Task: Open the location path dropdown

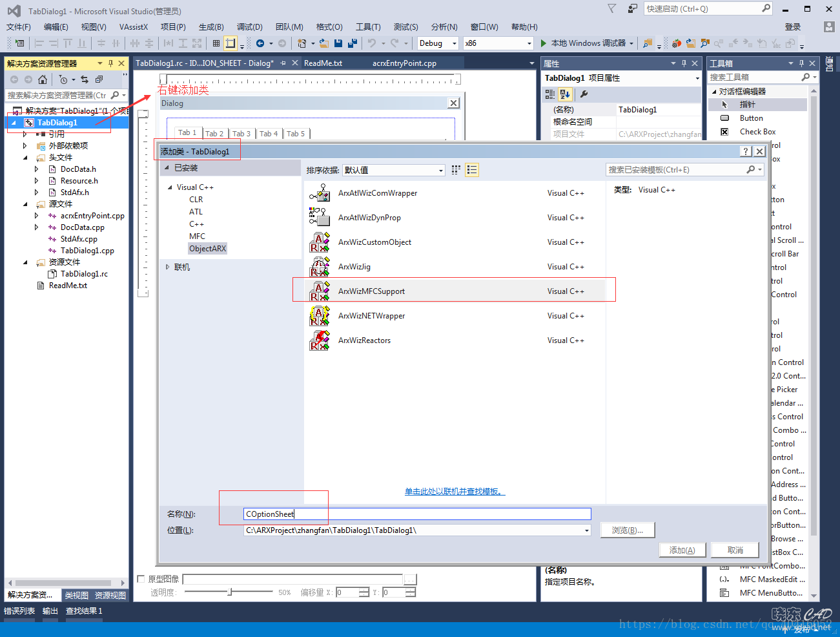Action: tap(586, 530)
